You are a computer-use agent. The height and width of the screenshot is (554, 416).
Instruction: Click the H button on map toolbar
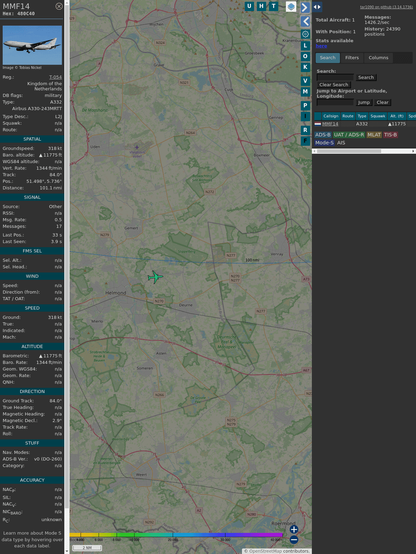261,6
